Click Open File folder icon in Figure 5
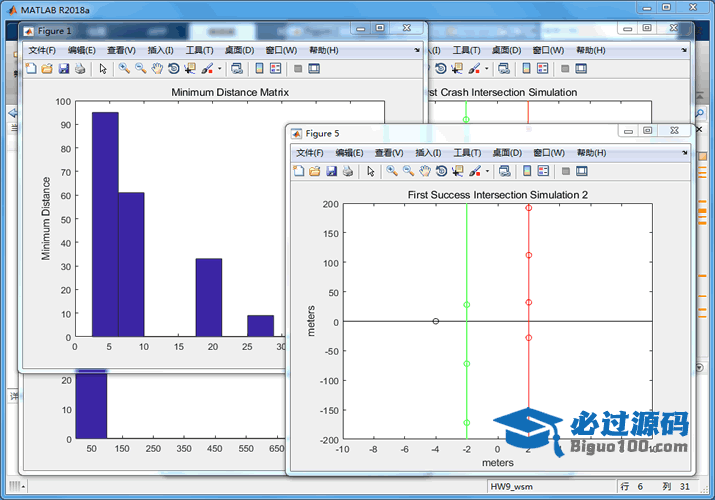The width and height of the screenshot is (715, 500). [315, 171]
